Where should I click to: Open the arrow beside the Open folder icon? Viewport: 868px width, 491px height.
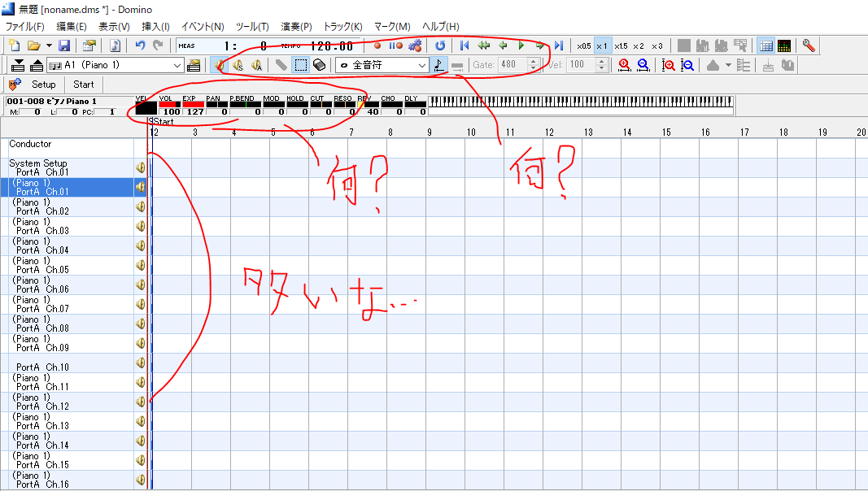[x=49, y=46]
